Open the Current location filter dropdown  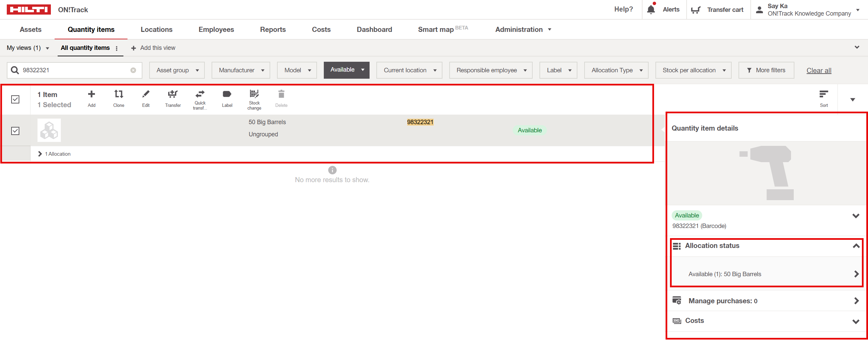409,70
